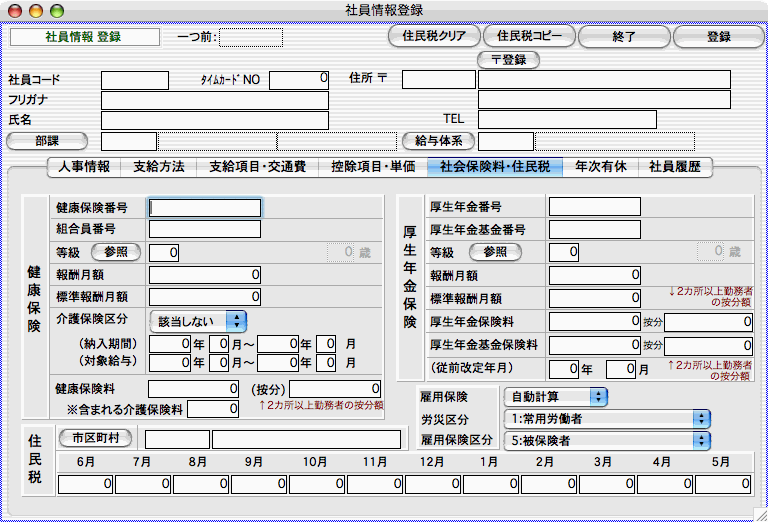This screenshot has height=522, width=768.
Task: Click the 市区町村 button
Action: coord(95,438)
